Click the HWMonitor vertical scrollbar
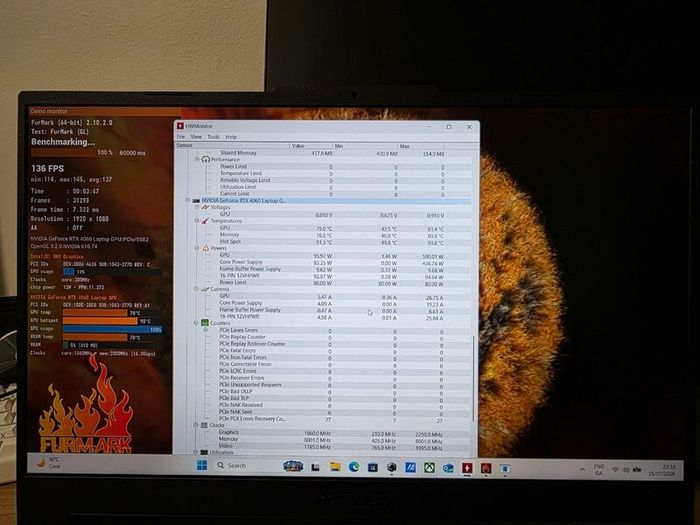This screenshot has height=525, width=700. coord(474,379)
